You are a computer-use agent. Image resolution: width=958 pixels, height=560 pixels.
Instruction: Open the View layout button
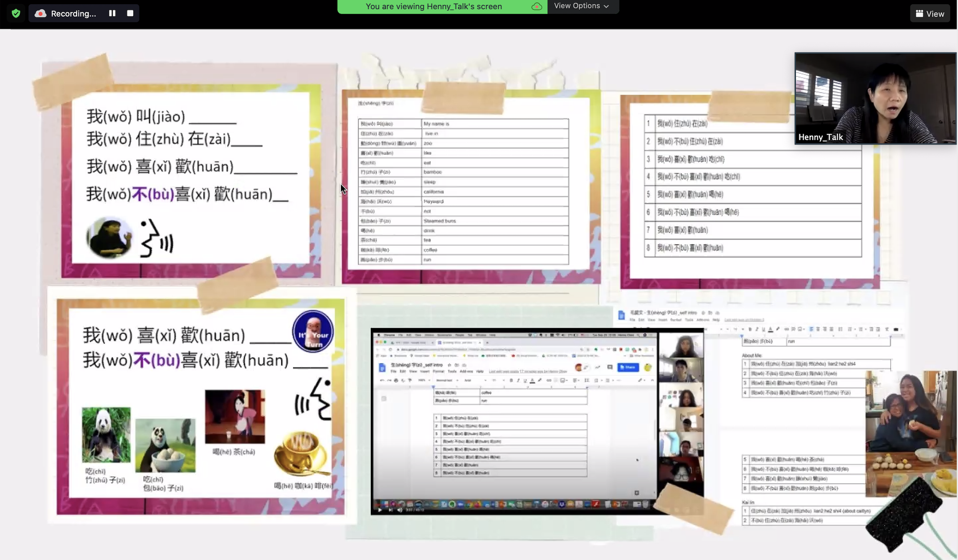[930, 14]
